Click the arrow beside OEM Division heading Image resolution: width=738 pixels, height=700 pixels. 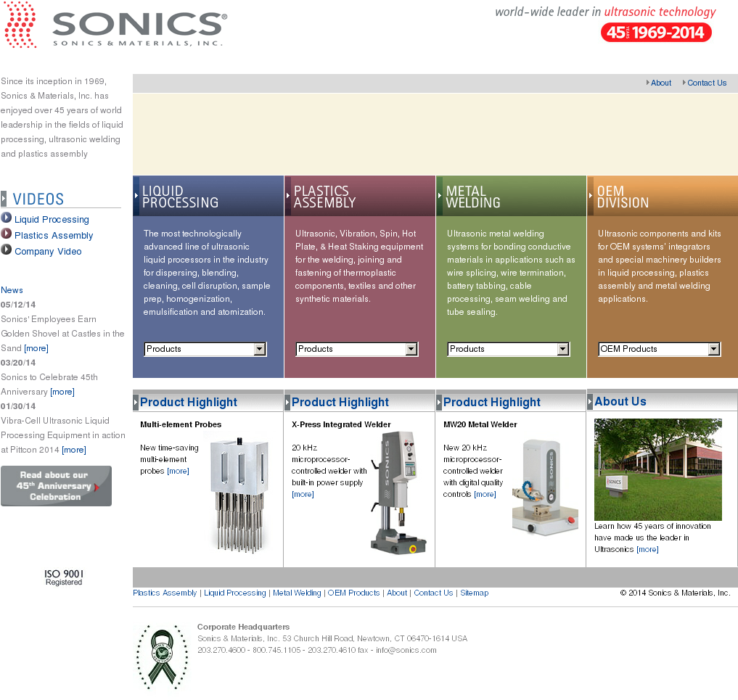(x=590, y=195)
